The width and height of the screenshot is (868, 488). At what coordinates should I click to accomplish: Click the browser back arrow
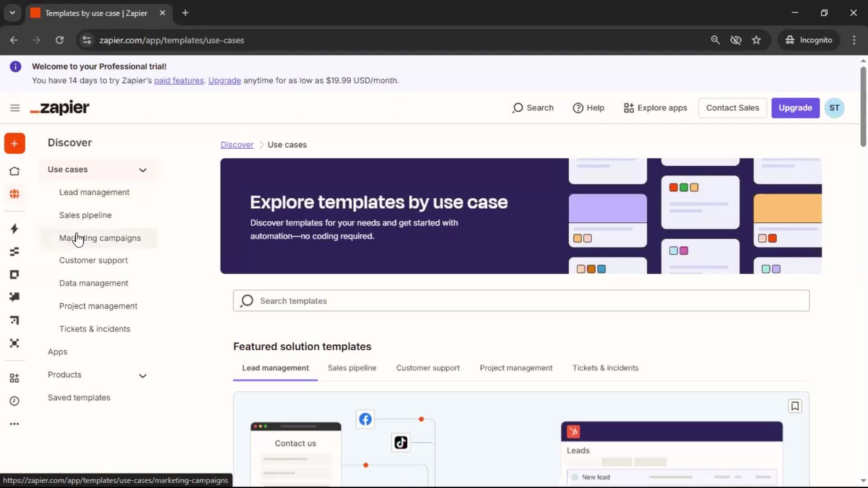click(x=14, y=40)
